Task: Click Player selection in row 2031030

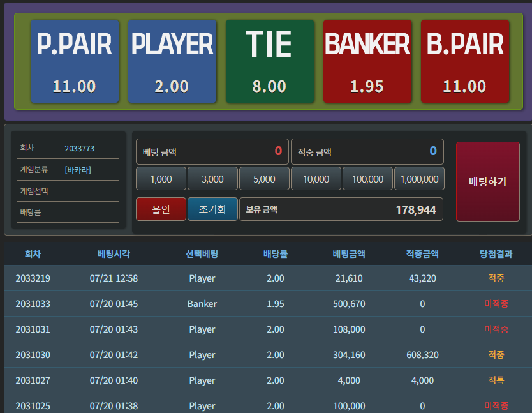Action: 202,355
